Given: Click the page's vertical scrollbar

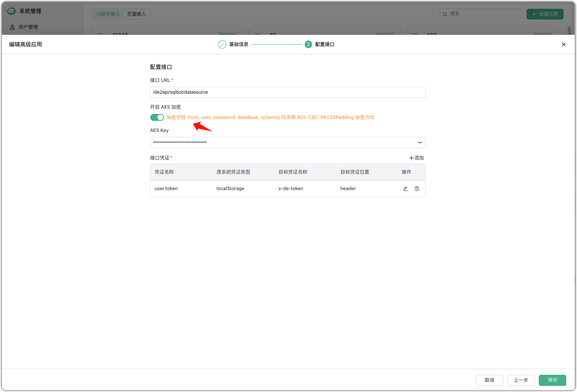Looking at the screenshot, I should point(569,31).
